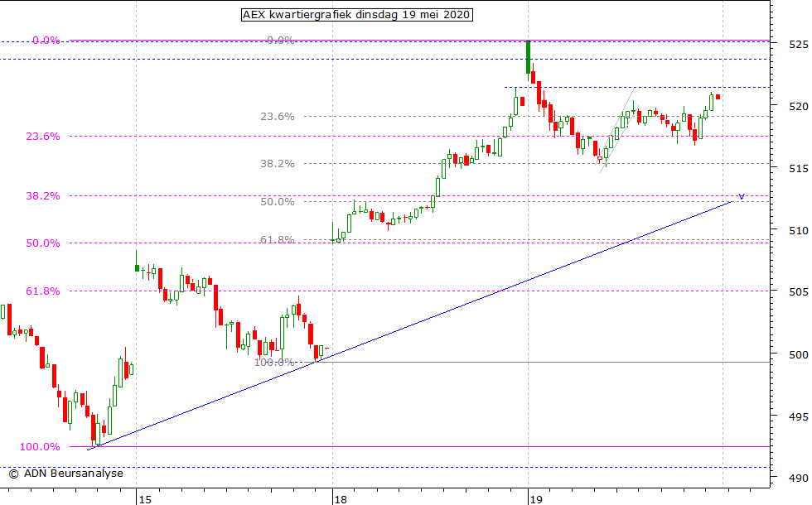Click the 500 price axis value
This screenshot has height=505, width=812.
(x=798, y=354)
